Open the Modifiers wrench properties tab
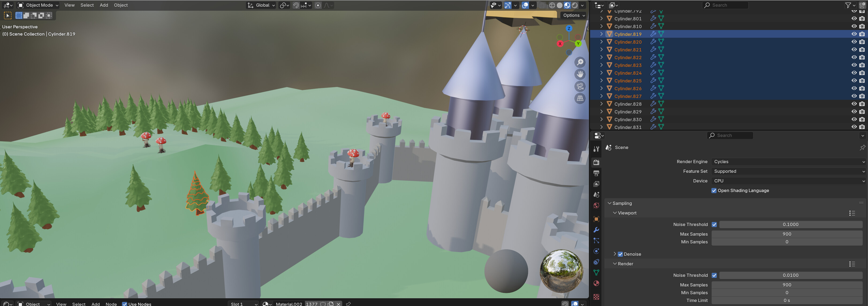Image resolution: width=868 pixels, height=306 pixels. 596,230
